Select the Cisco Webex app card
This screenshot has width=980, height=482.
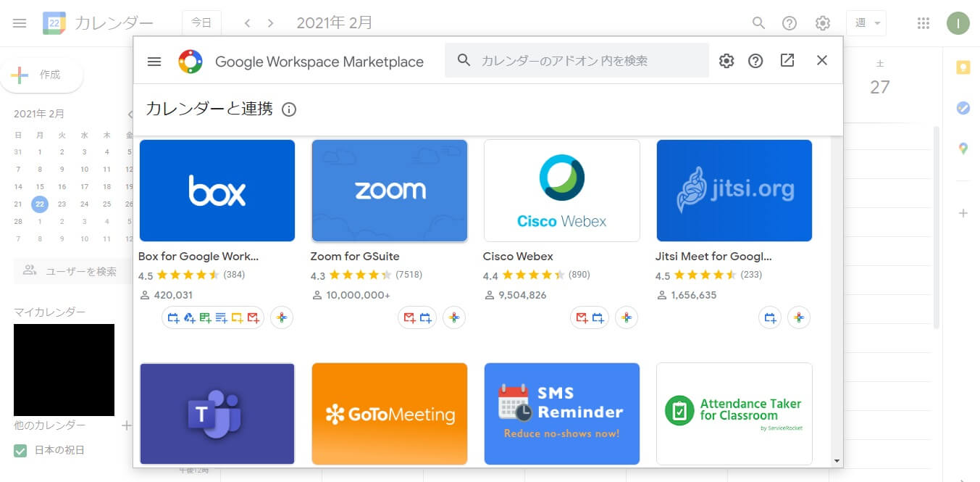tap(561, 191)
